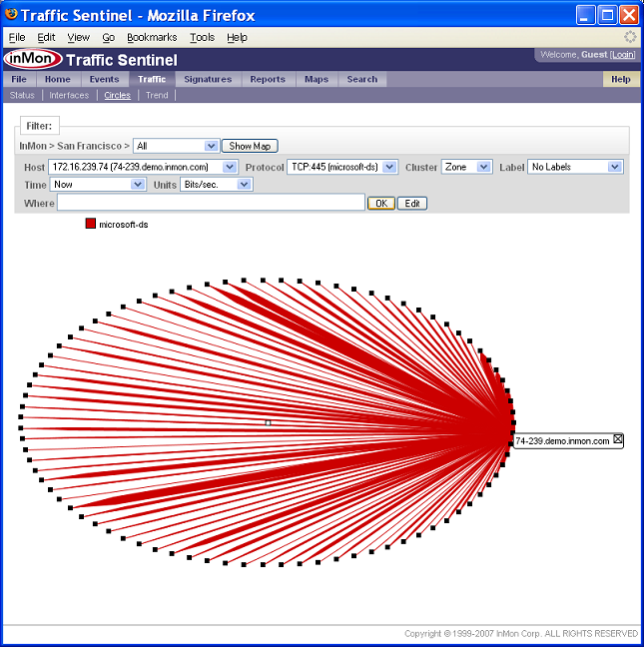Image resolution: width=644 pixels, height=647 pixels.
Task: Click the Firefox activity throbber icon
Action: click(630, 37)
